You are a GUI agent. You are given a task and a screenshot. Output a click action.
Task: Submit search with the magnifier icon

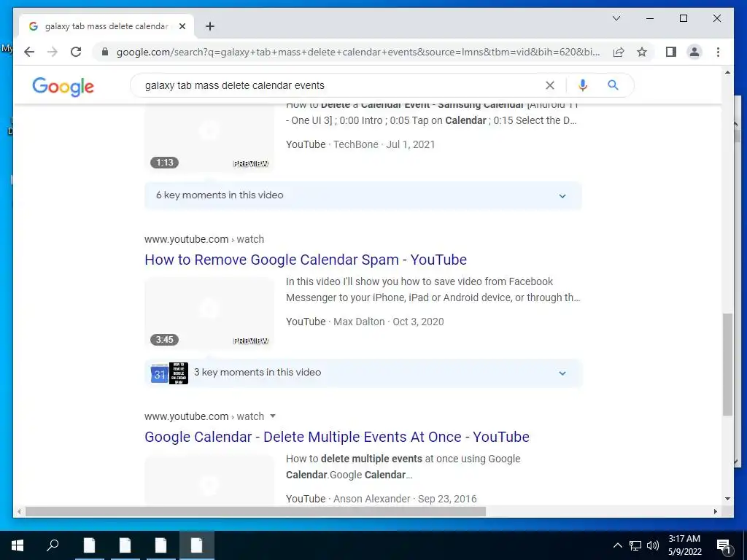pos(613,85)
